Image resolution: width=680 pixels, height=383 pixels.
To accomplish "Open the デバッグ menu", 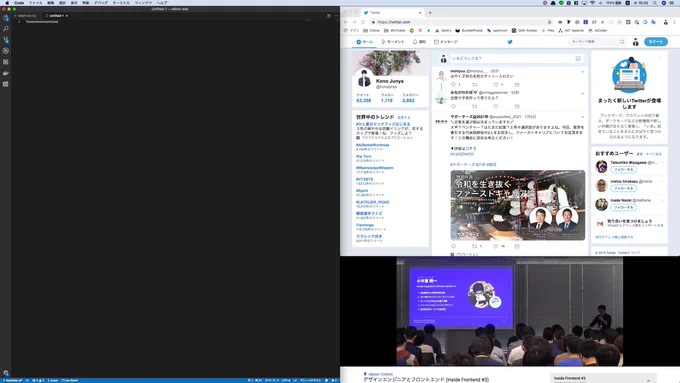I will (101, 3).
